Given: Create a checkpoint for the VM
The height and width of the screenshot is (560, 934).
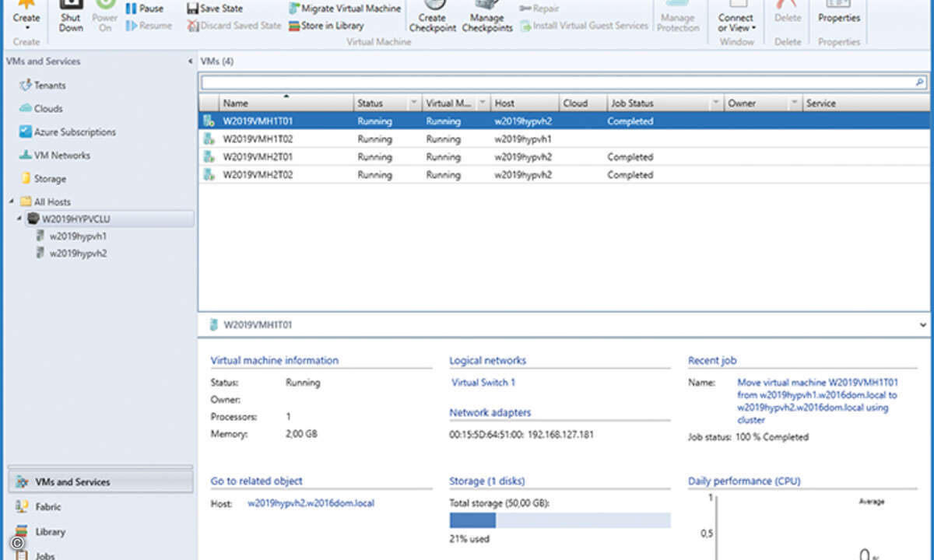Looking at the screenshot, I should (x=432, y=17).
